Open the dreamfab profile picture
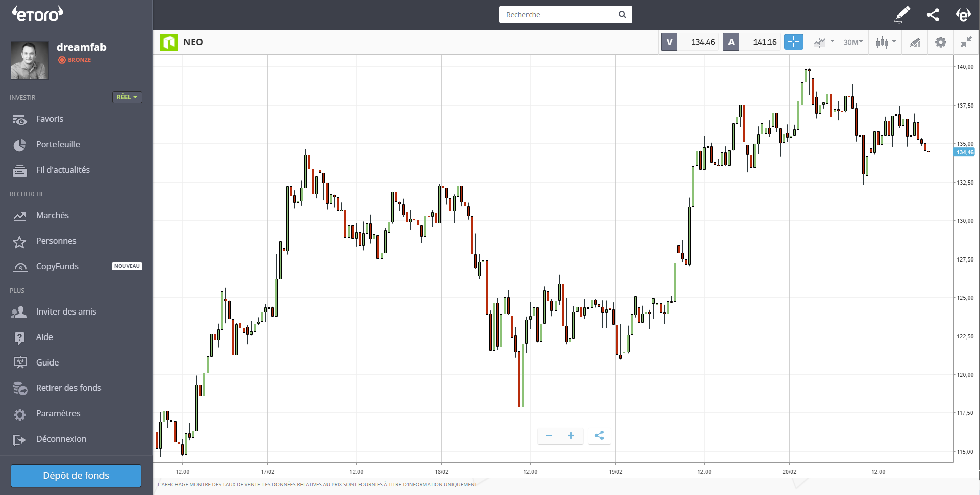The width and height of the screenshot is (980, 495). tap(30, 60)
